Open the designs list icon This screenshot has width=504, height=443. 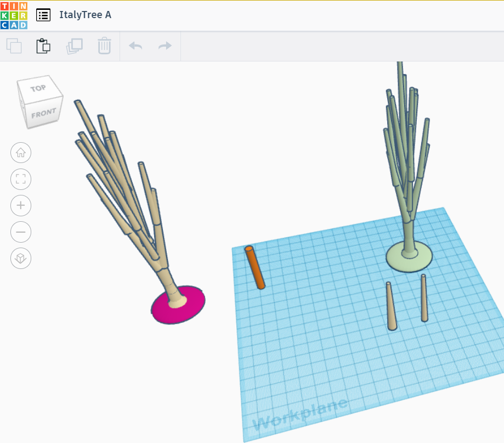[43, 15]
